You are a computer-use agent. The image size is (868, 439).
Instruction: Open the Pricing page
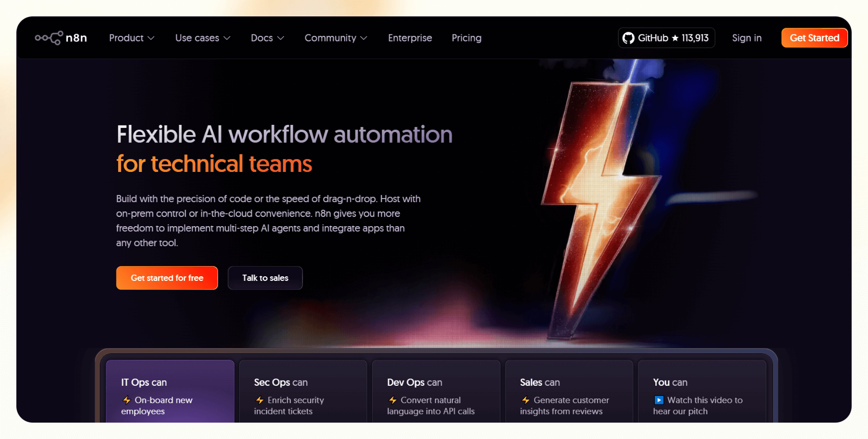coord(467,38)
